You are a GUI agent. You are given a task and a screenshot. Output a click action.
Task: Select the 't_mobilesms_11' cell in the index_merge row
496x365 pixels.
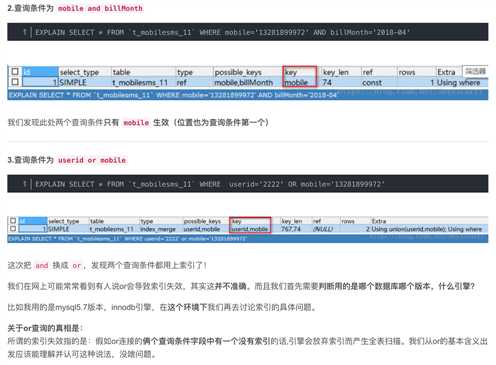(112, 229)
